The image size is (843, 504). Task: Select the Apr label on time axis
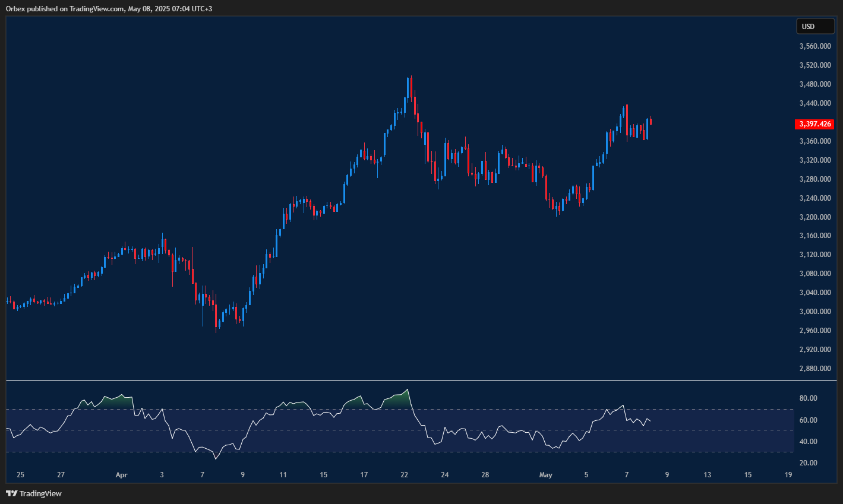click(121, 475)
